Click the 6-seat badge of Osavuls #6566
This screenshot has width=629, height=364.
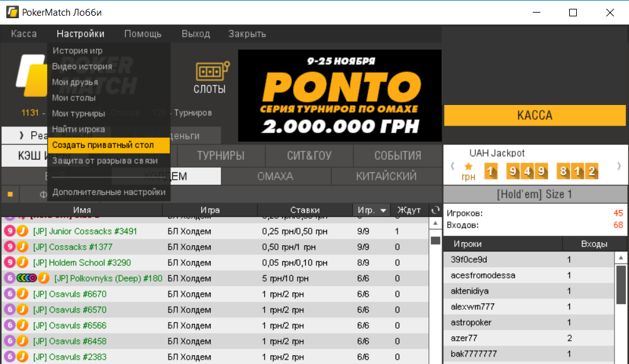coord(9,325)
